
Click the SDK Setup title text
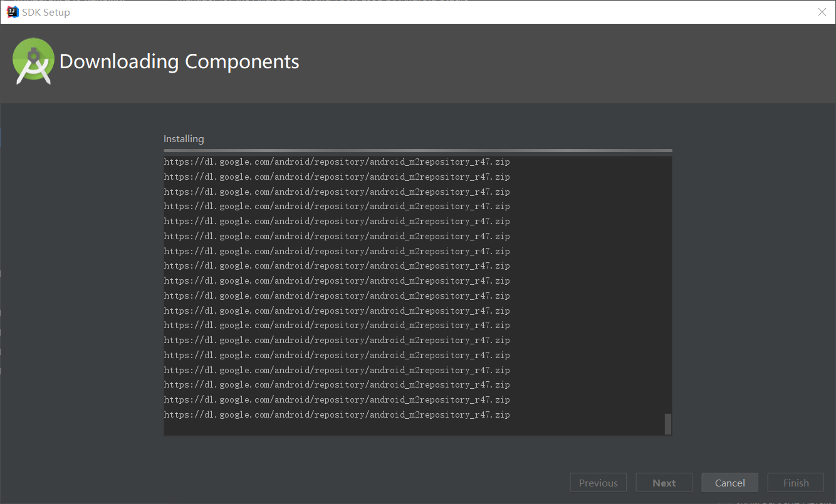[46, 12]
